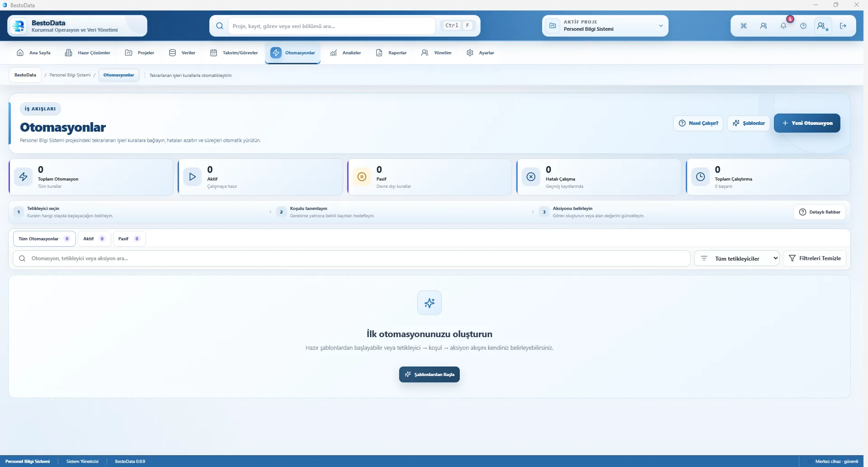868x467 pixels.
Task: Open the Yönetim menu item
Action: point(436,53)
